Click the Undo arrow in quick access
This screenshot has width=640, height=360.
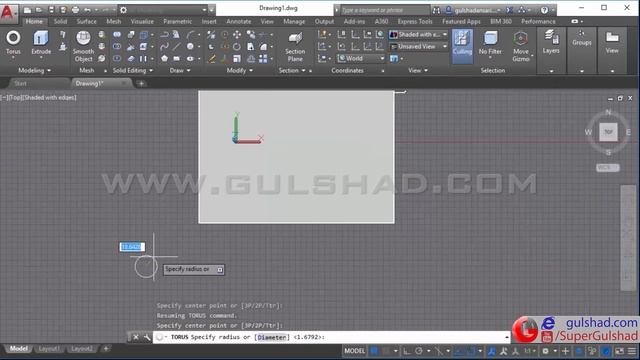pos(87,9)
